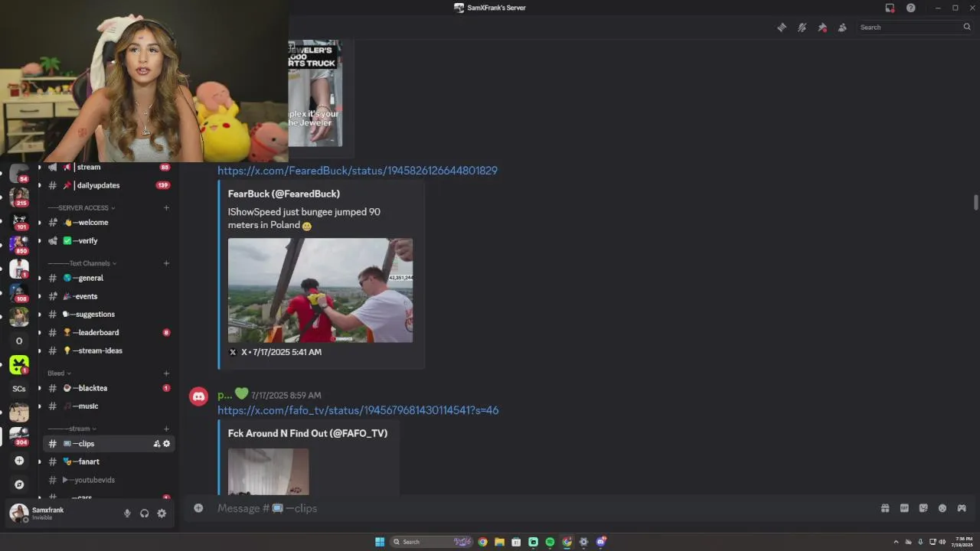Click the notification settings bell-slash icon
This screenshot has height=551, width=980.
coord(802,28)
